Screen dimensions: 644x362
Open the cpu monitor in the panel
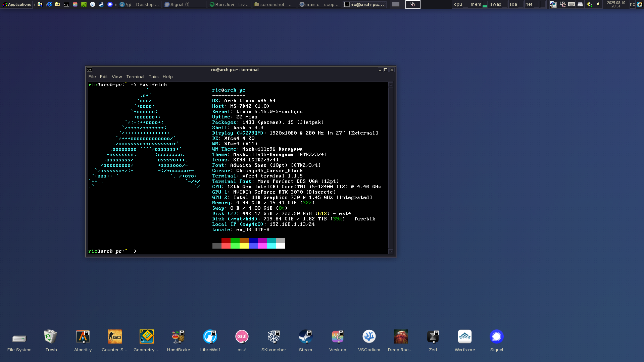pos(460,4)
